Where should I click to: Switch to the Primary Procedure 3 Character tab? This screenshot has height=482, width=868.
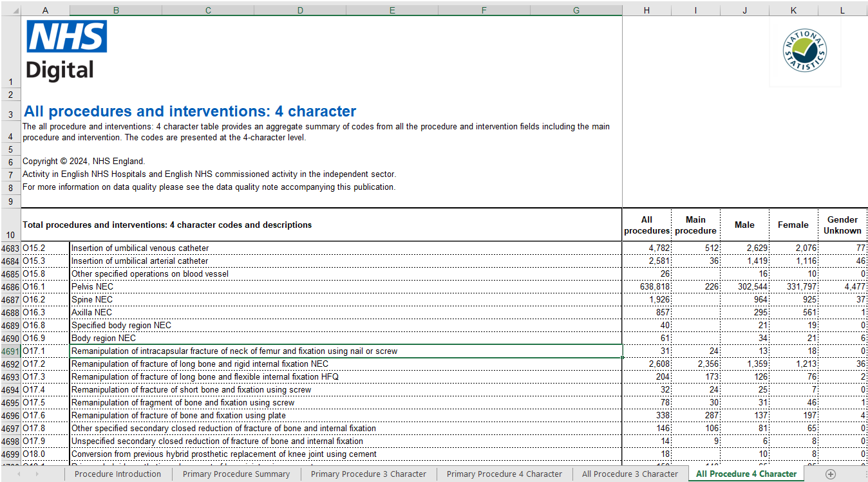coord(368,473)
